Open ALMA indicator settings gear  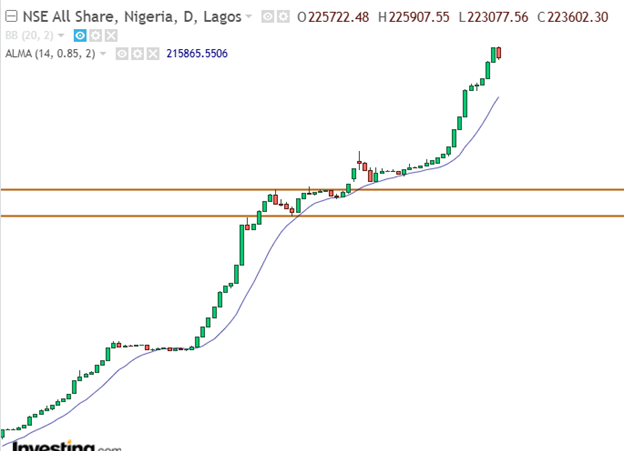click(137, 53)
